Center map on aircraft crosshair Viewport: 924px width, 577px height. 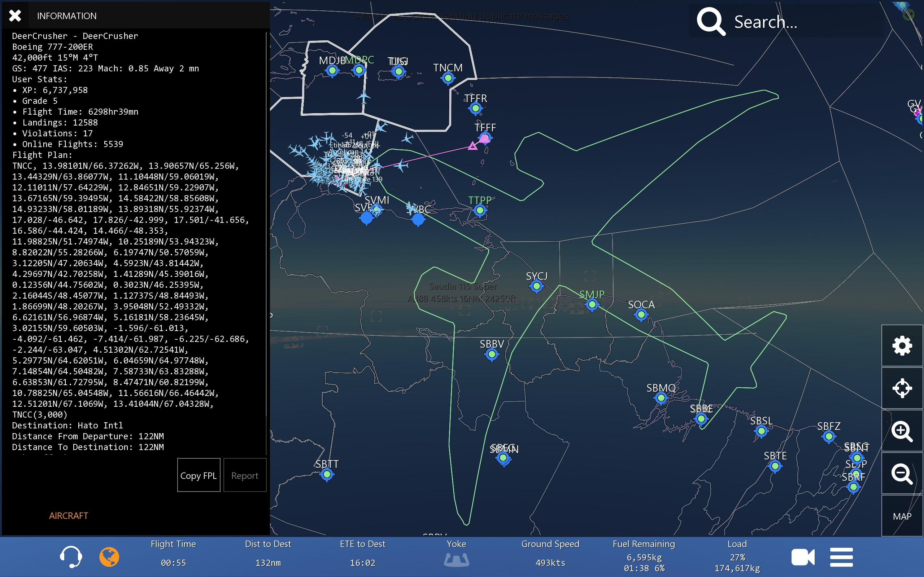902,388
